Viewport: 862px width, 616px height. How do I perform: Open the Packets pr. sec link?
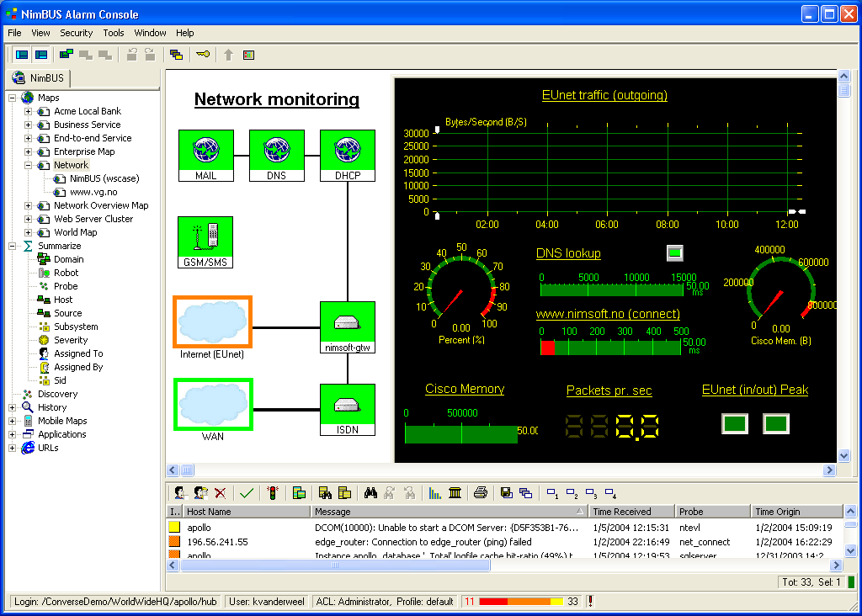click(x=609, y=390)
